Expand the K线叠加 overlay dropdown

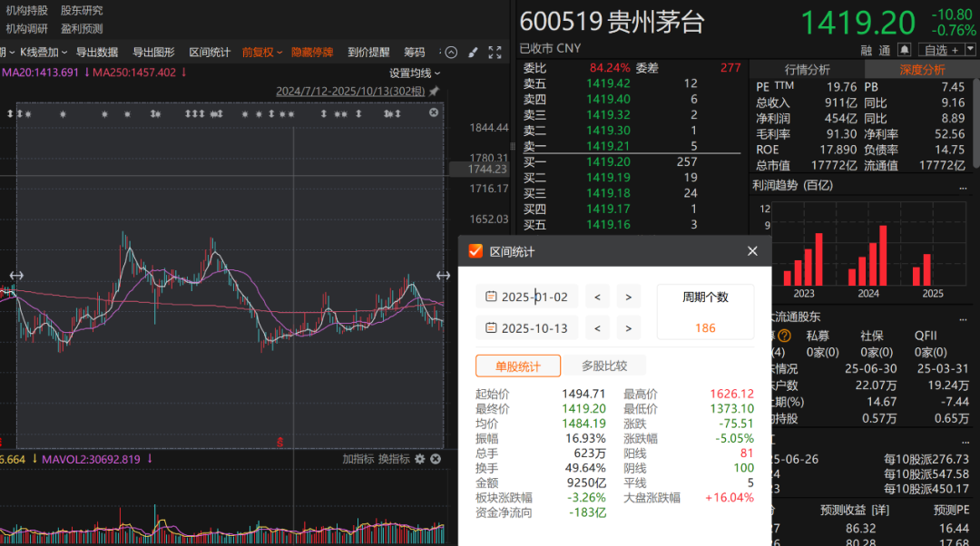(x=44, y=53)
